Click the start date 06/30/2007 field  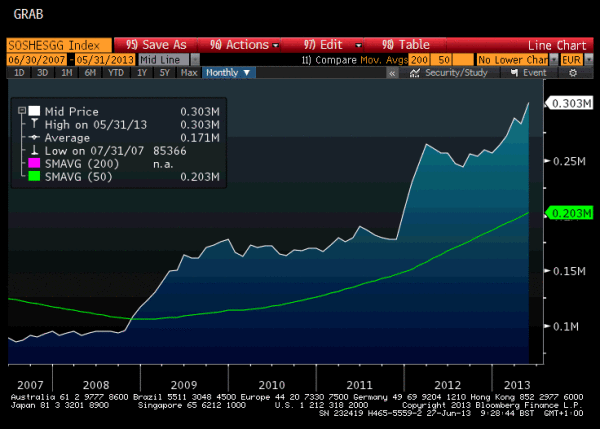click(37, 60)
